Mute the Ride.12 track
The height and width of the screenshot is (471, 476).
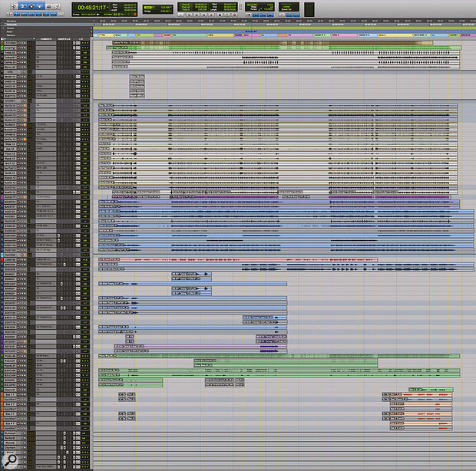click(24, 144)
